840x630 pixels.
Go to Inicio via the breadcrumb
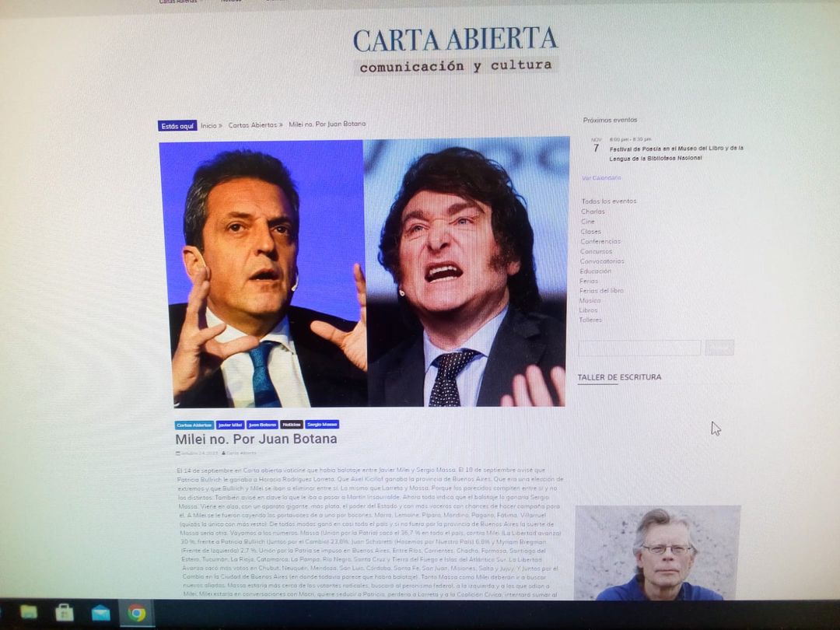coord(208,124)
